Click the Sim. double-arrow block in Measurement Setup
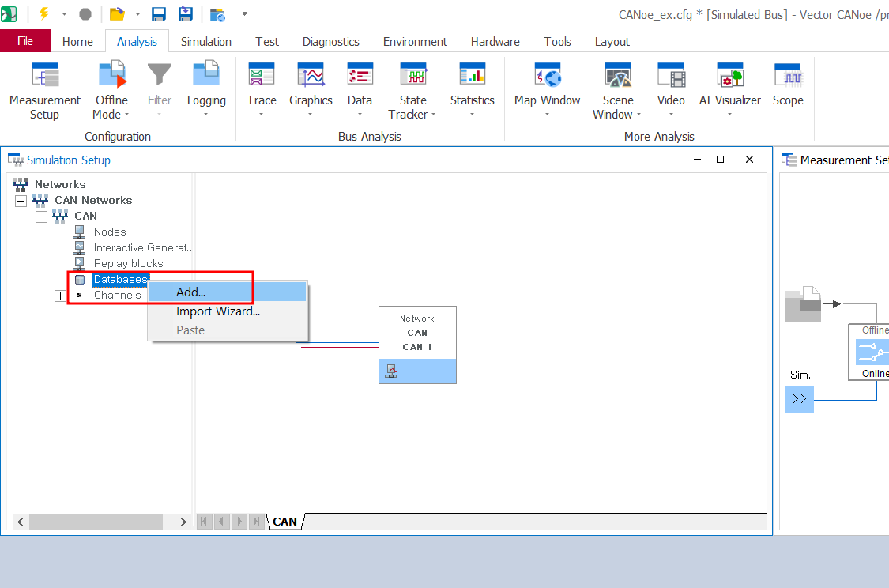Screen dimensions: 889x588 800,399
